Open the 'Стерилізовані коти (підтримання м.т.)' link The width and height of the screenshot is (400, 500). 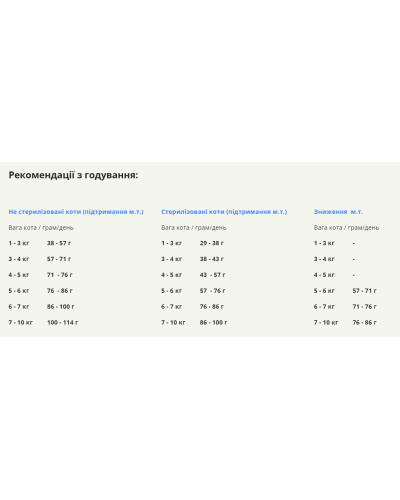point(224,212)
